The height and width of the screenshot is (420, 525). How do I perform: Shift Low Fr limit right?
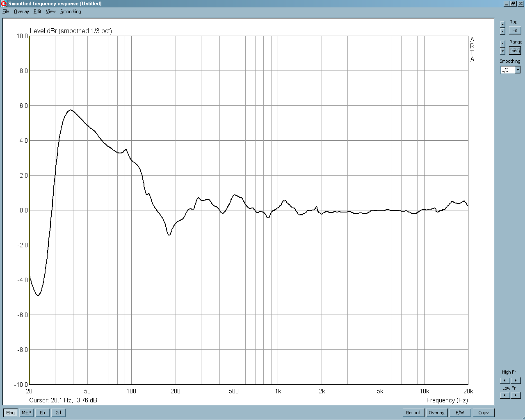(x=516, y=395)
